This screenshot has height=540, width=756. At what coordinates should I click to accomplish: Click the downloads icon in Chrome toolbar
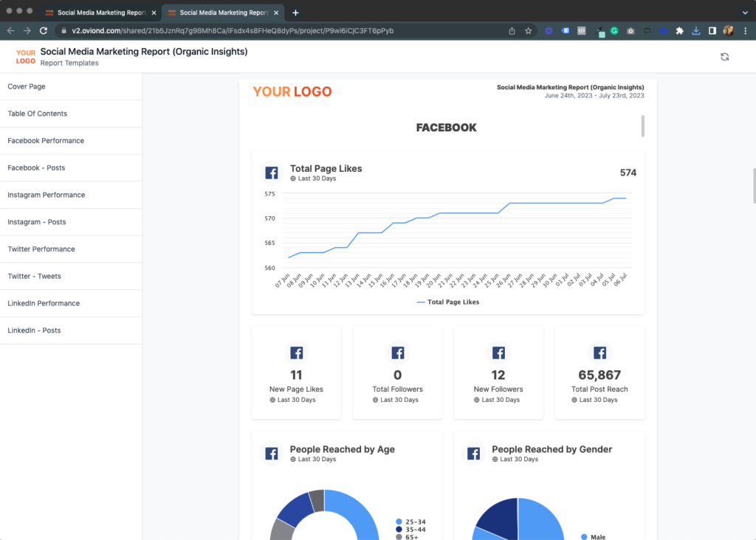[x=695, y=31]
